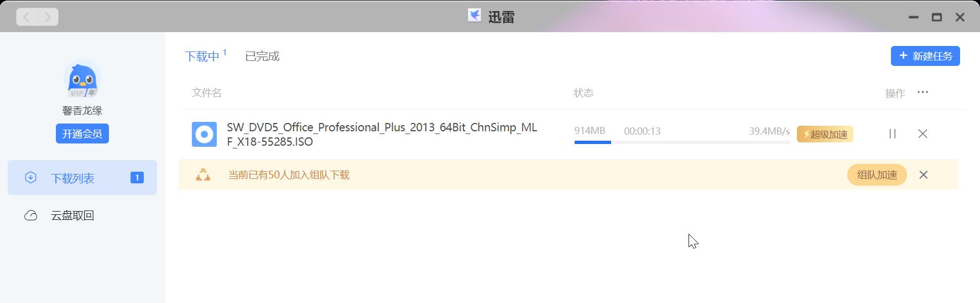The height and width of the screenshot is (303, 980).
Task: Click the team download icon in banner
Action: pyautogui.click(x=203, y=175)
